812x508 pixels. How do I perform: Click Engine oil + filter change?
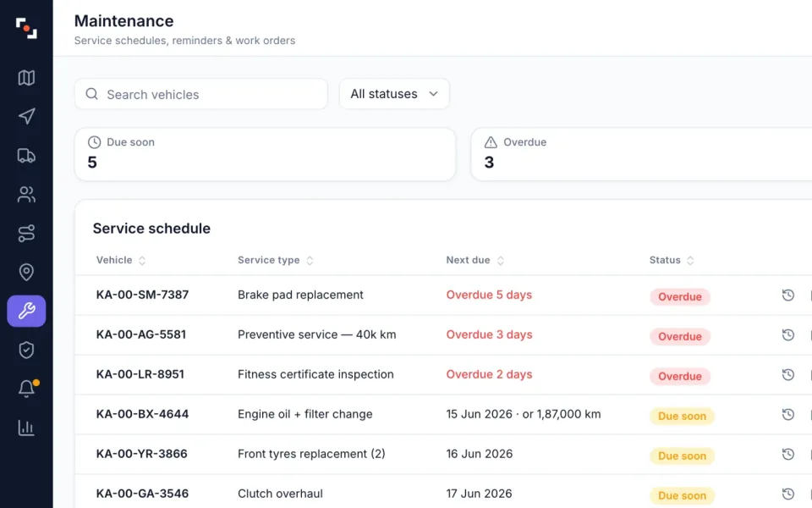click(x=305, y=414)
